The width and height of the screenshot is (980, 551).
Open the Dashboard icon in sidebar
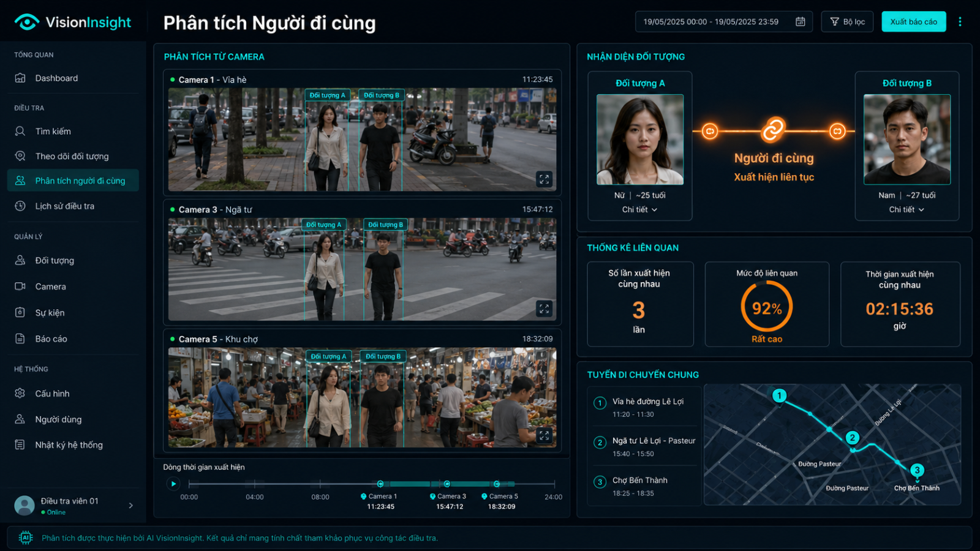[20, 78]
